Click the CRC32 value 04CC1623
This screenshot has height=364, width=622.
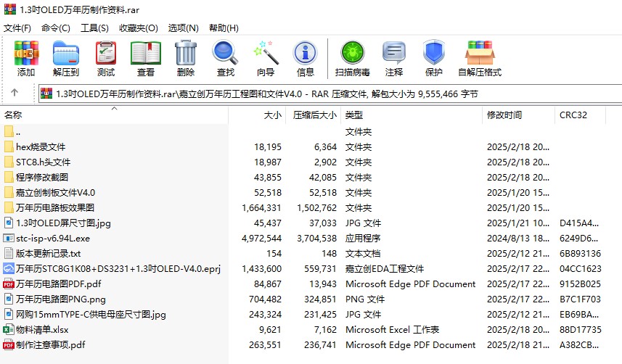[581, 269]
